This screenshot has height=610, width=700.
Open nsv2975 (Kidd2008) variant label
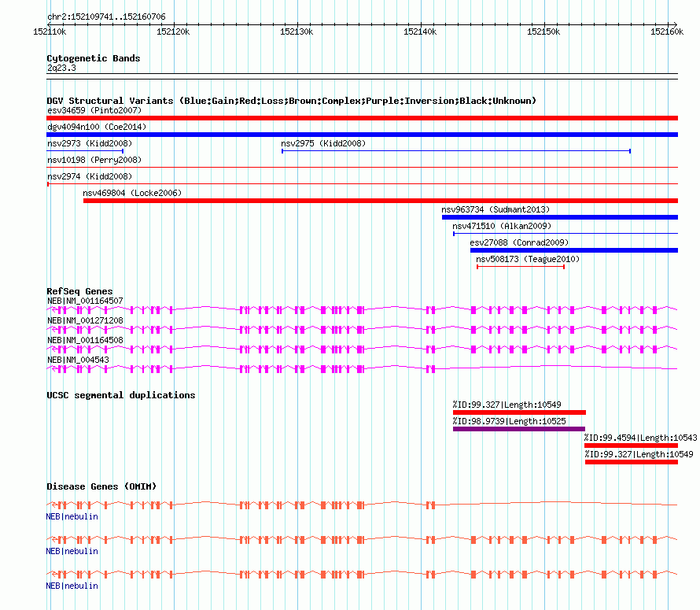click(323, 143)
